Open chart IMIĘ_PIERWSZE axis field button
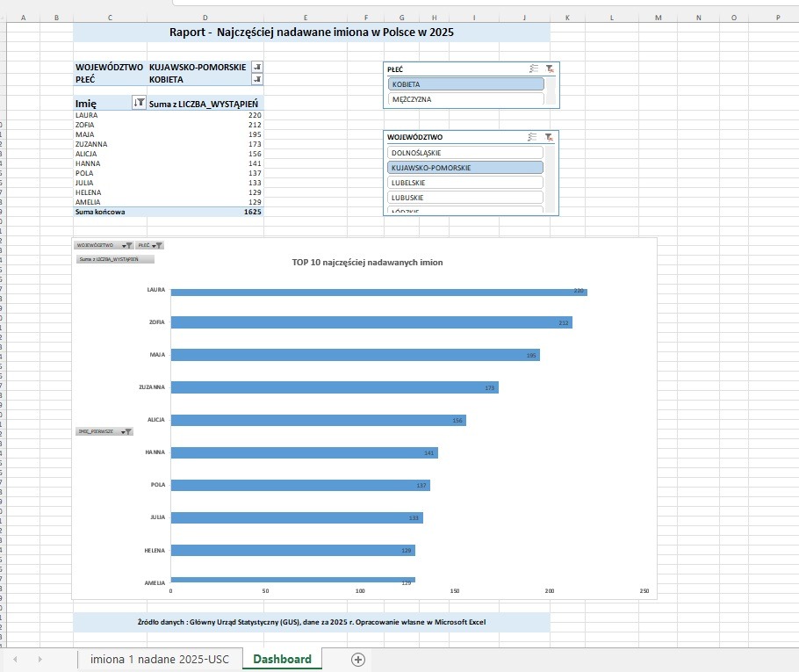The image size is (799, 672). click(x=104, y=431)
